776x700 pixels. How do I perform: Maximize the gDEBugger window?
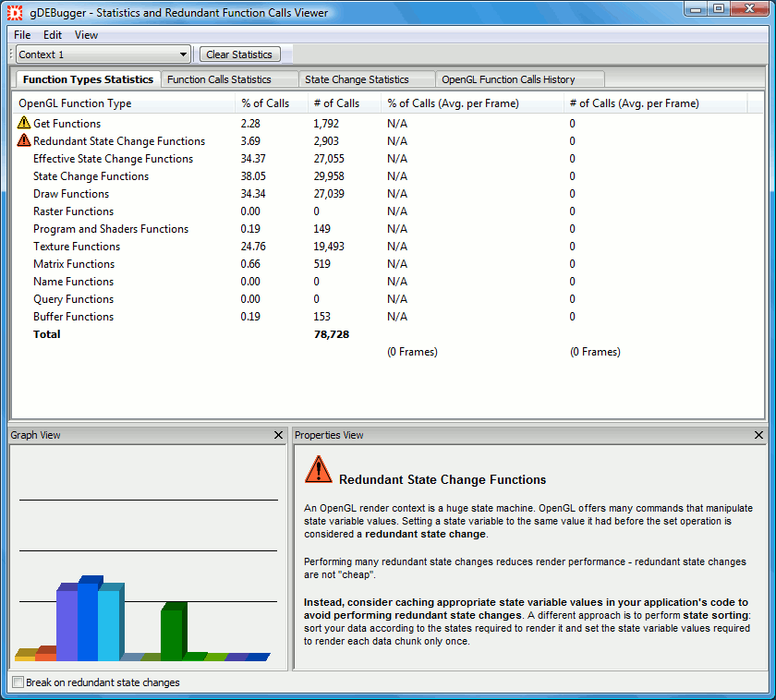click(x=719, y=9)
